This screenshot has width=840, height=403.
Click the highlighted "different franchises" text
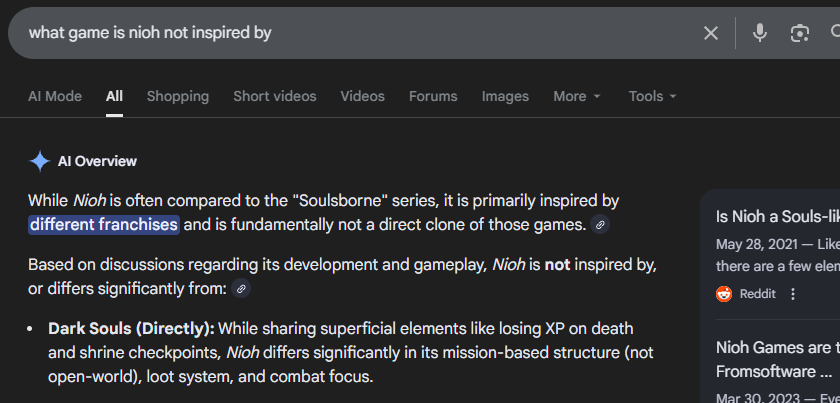tap(104, 225)
